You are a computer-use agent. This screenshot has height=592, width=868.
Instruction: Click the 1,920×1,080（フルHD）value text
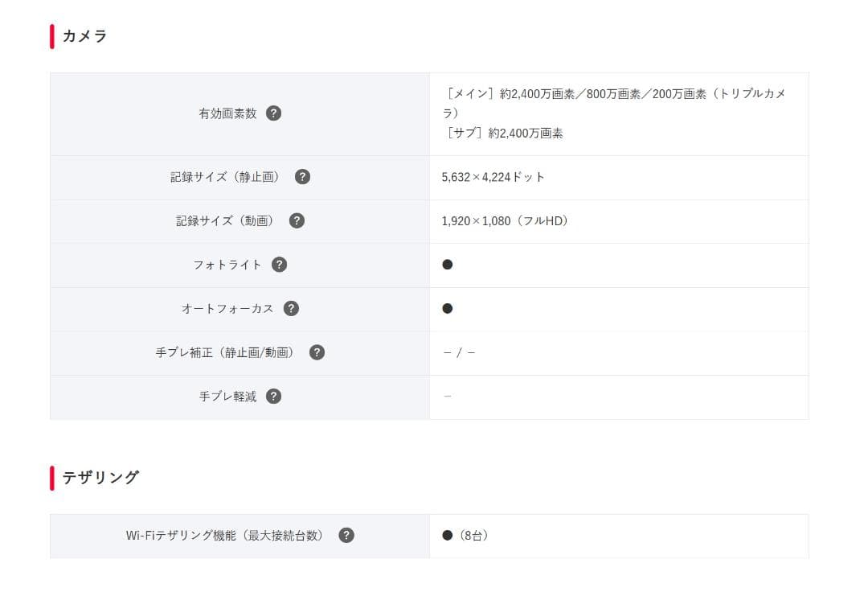click(x=506, y=220)
